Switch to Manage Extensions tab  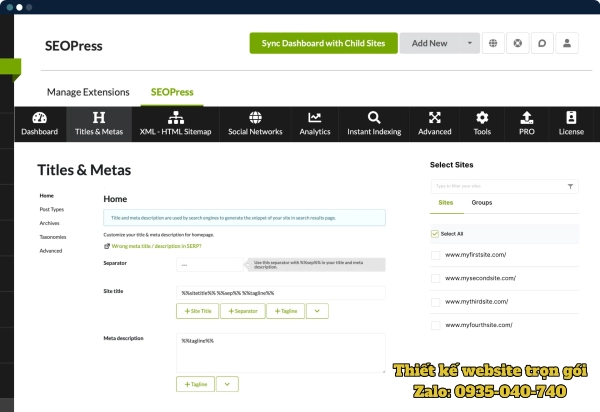point(88,92)
